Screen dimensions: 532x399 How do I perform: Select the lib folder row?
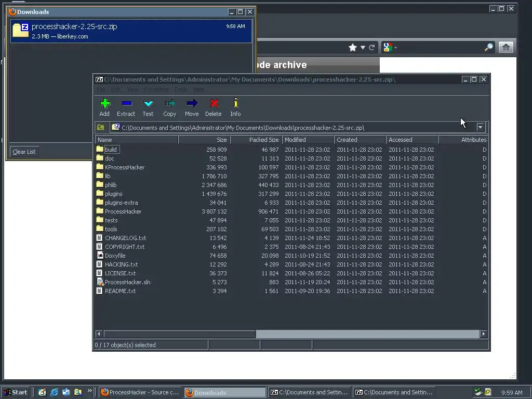pos(291,176)
